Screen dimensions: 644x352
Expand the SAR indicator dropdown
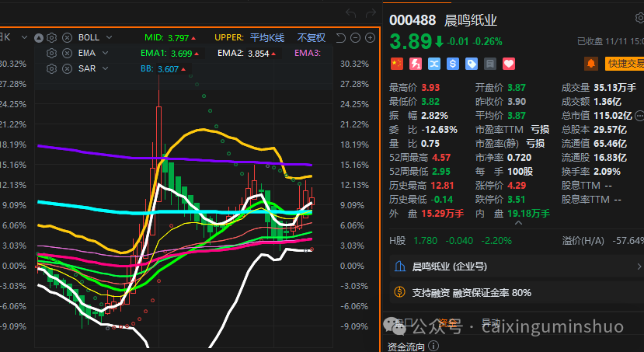coord(105,68)
